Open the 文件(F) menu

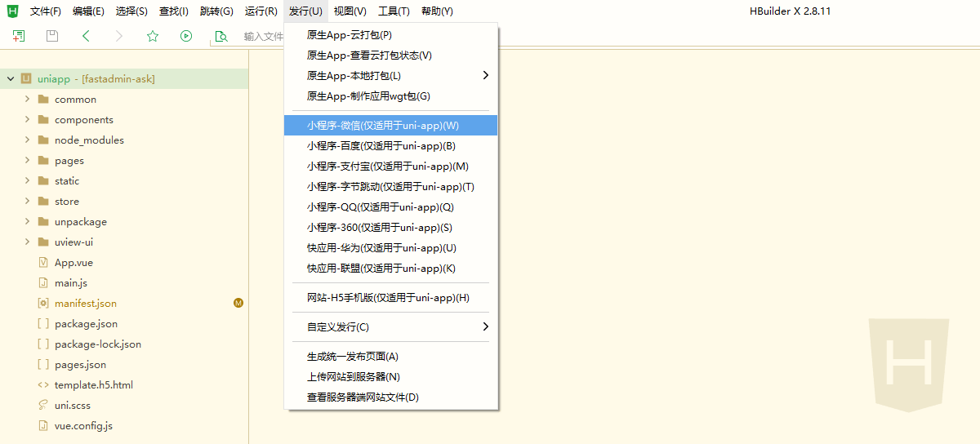[46, 11]
